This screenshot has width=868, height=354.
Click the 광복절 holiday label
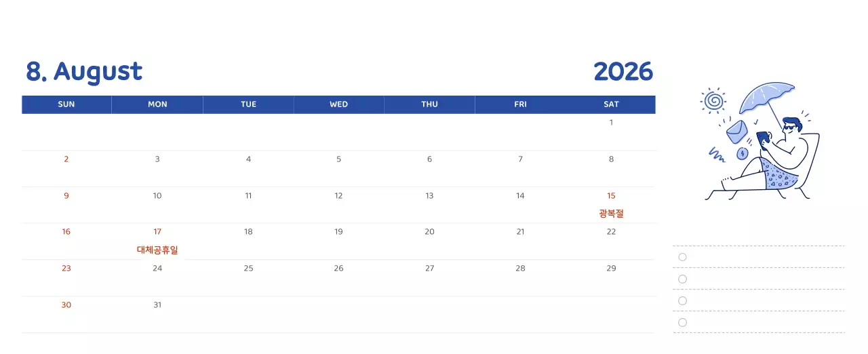coord(611,214)
